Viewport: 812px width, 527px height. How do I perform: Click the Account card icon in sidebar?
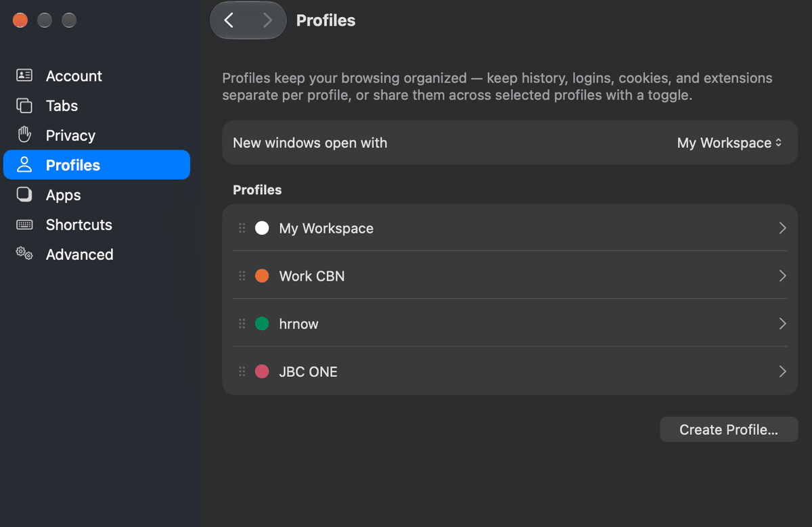tap(24, 76)
